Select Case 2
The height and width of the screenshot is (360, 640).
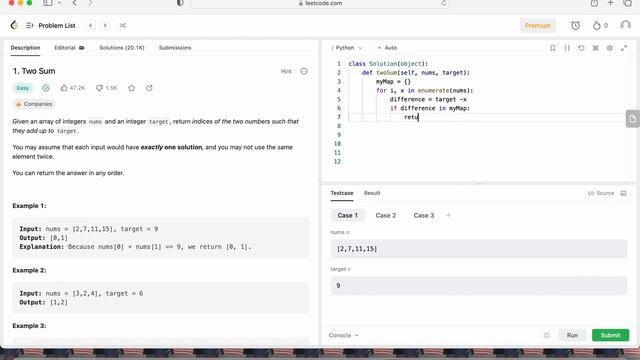(386, 215)
